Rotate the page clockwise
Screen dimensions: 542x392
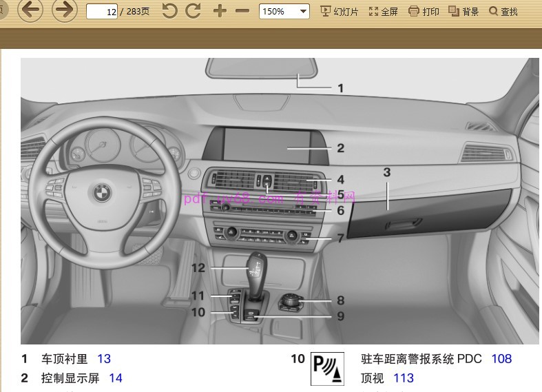click(x=193, y=11)
